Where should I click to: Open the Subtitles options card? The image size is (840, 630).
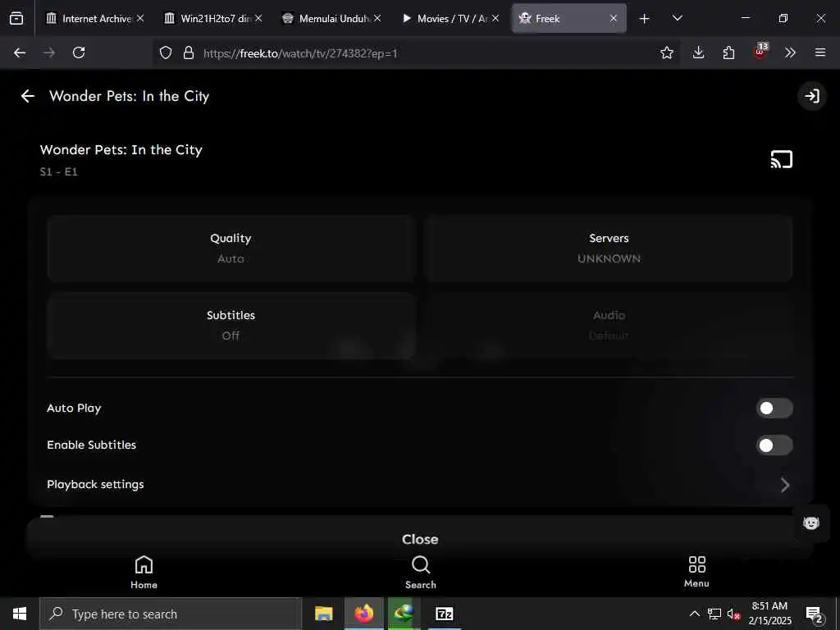coord(231,326)
